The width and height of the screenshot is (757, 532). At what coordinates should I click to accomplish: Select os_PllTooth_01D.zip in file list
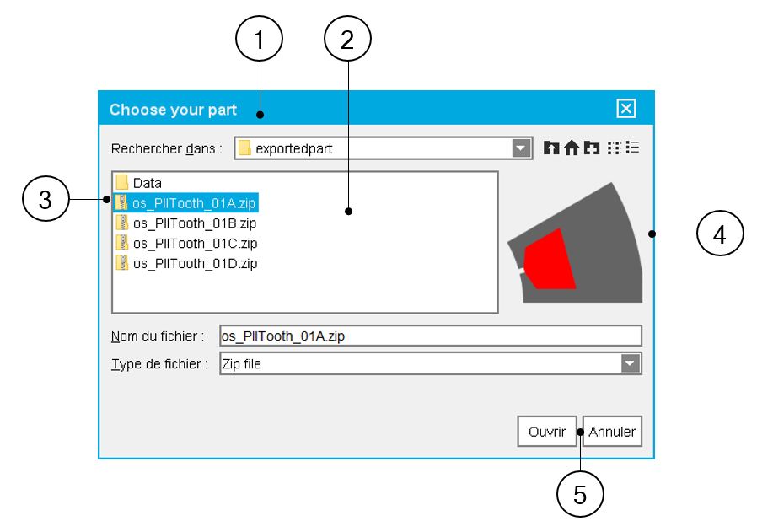click(185, 264)
